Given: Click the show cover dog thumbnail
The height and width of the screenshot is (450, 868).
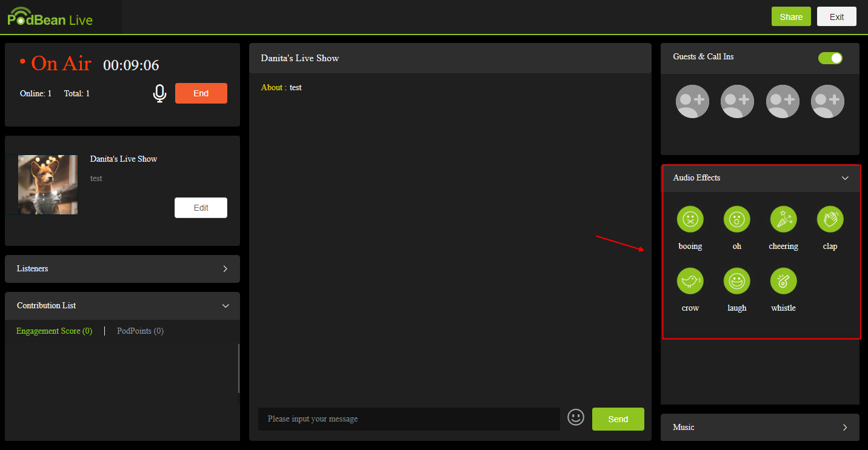Looking at the screenshot, I should (48, 185).
